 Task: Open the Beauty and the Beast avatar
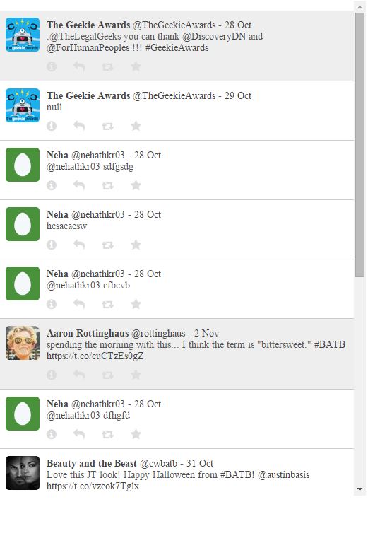click(23, 473)
